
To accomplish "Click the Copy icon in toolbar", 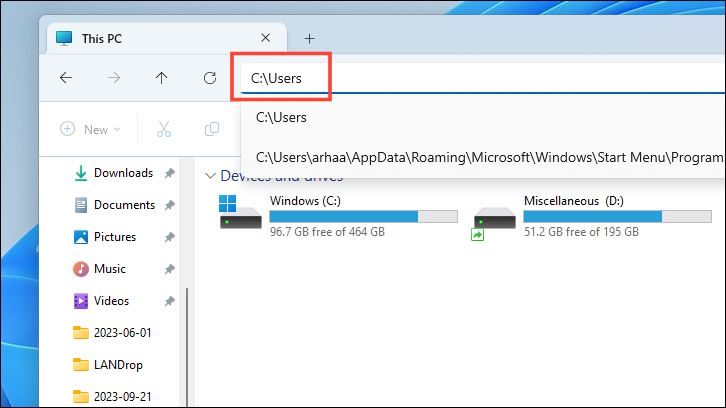I will (211, 129).
